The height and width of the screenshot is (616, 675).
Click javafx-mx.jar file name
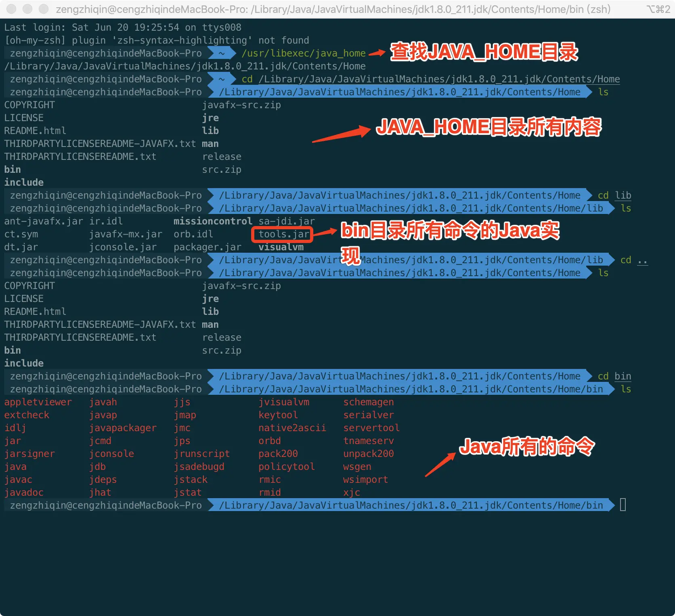(x=126, y=234)
